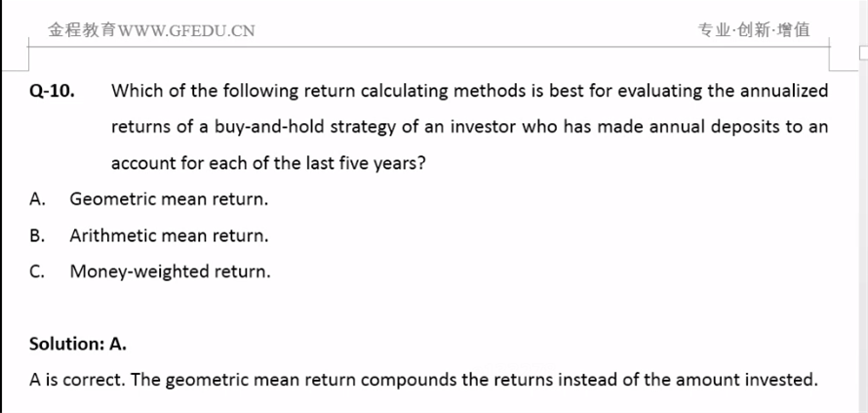This screenshot has width=868, height=413.
Task: Choose option C, Money-weighted return
Action: [x=170, y=271]
